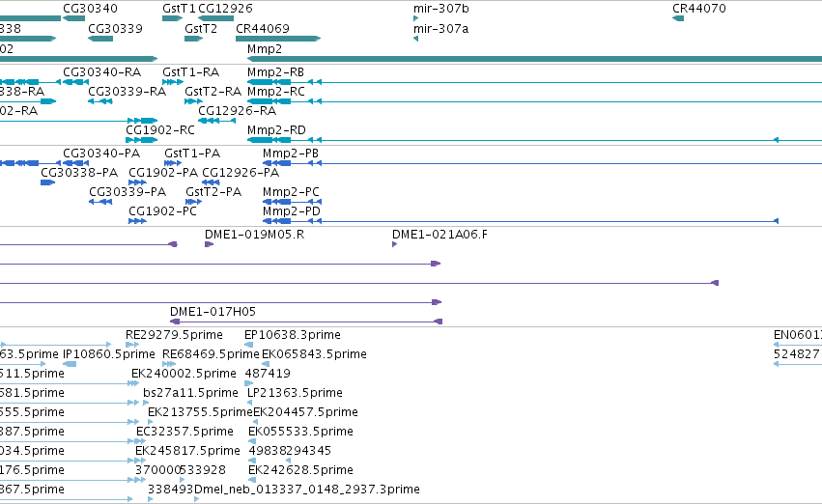The height and width of the screenshot is (504, 822).
Task: Select the CG1902-PA protein feature
Action: coord(137,182)
